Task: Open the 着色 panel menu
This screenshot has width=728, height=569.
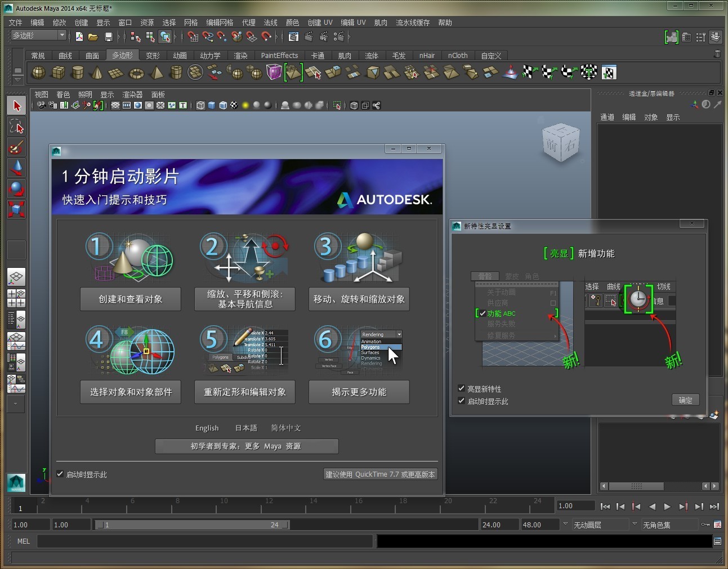Action: (x=63, y=95)
